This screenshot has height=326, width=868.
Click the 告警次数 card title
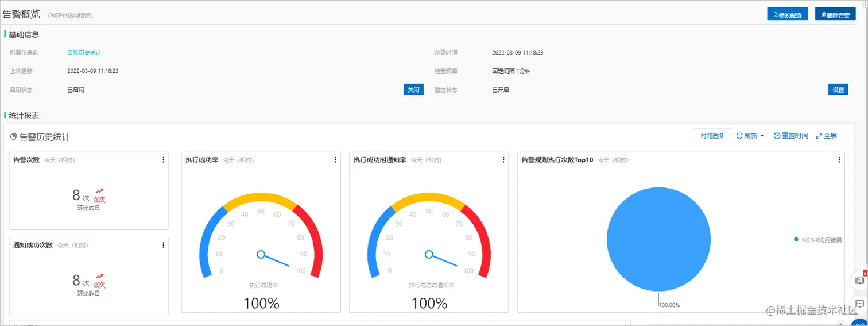tap(26, 160)
